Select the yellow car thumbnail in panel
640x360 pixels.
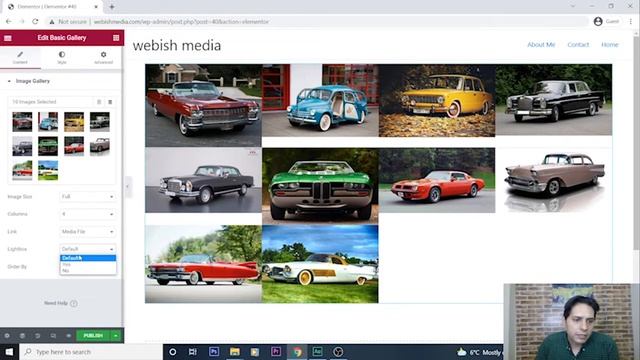pyautogui.click(x=74, y=122)
